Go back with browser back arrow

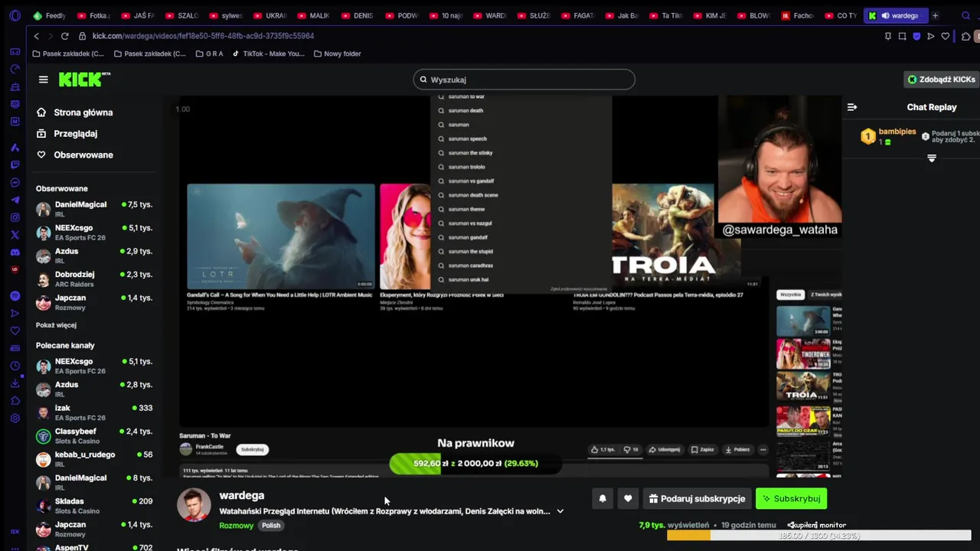tap(36, 36)
